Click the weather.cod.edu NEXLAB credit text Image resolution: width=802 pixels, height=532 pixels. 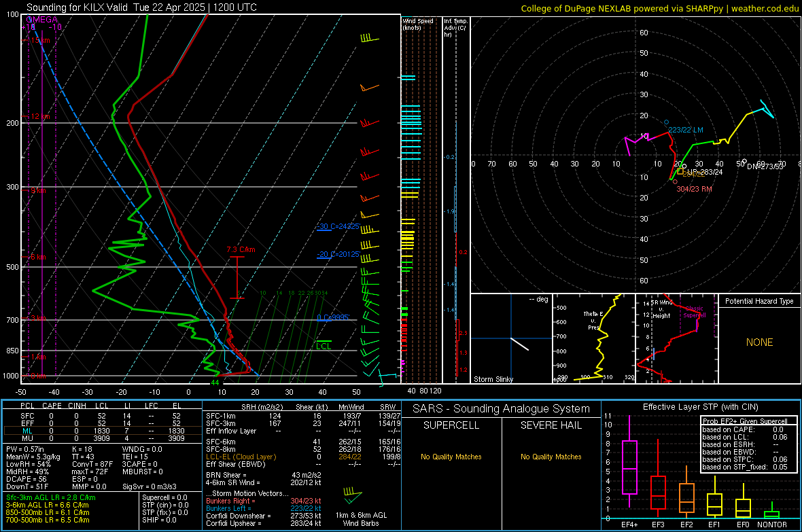(x=659, y=8)
